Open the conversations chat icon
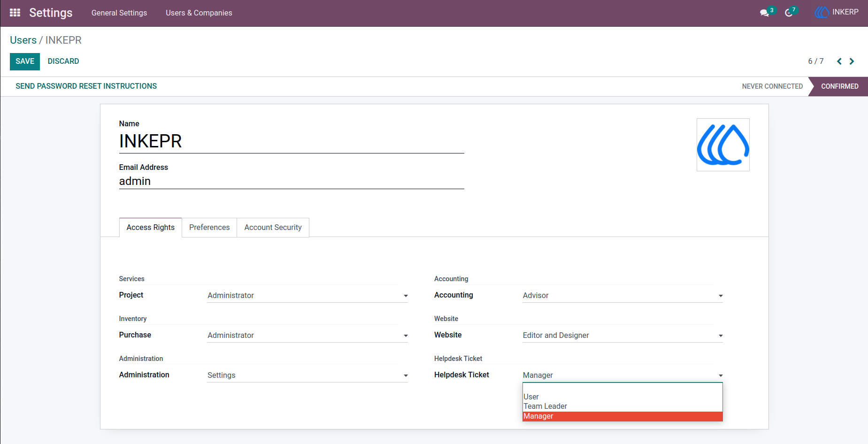The width and height of the screenshot is (868, 444). tap(764, 13)
